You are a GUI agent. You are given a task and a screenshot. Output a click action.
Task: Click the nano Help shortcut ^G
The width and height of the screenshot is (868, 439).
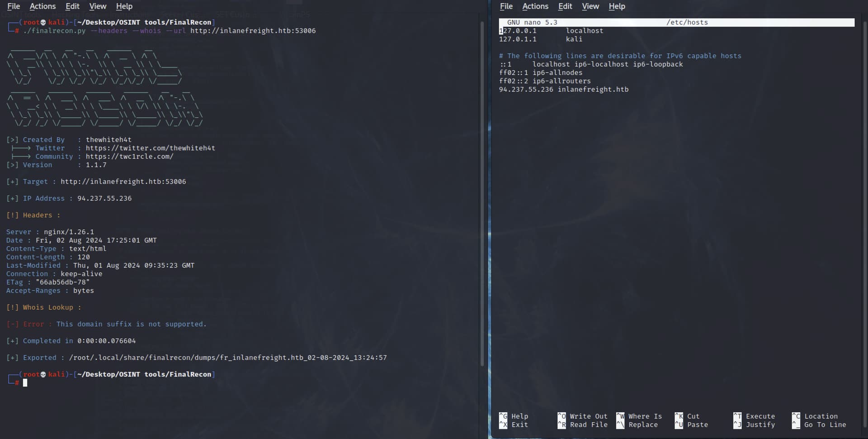(514, 416)
